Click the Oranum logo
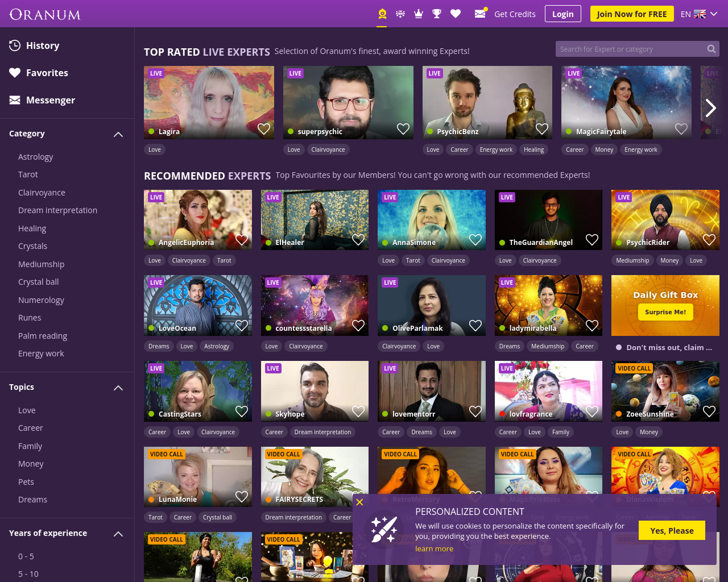This screenshot has height=582, width=728. [45, 14]
